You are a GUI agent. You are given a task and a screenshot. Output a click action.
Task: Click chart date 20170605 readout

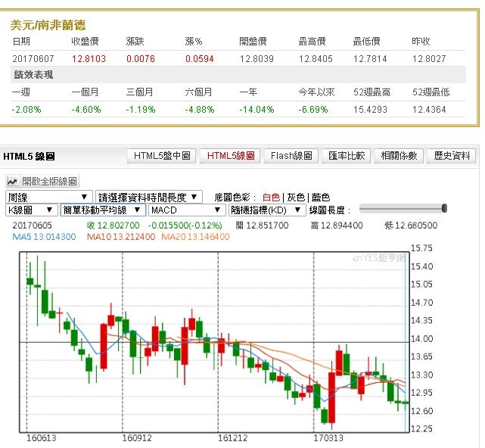[x=33, y=226]
